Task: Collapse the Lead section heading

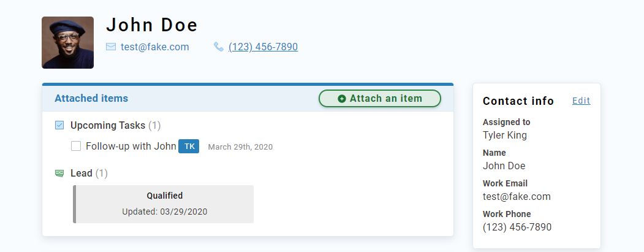Action: coord(81,174)
